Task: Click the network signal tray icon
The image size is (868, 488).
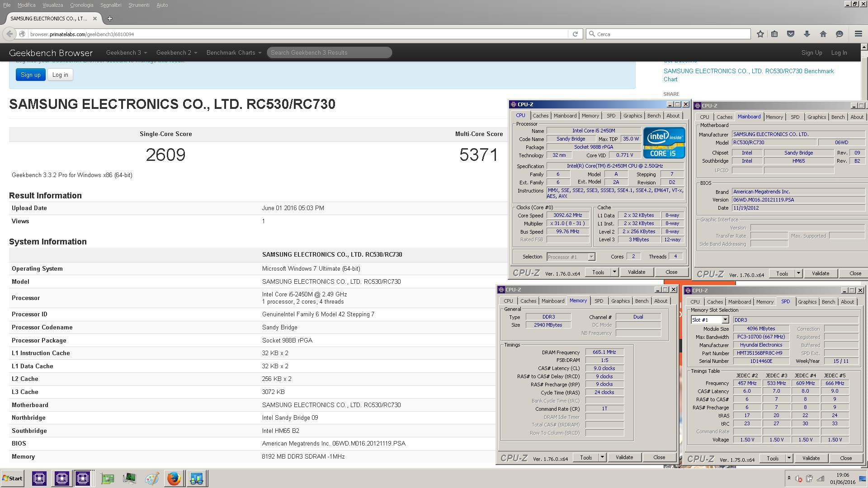Action: click(820, 479)
